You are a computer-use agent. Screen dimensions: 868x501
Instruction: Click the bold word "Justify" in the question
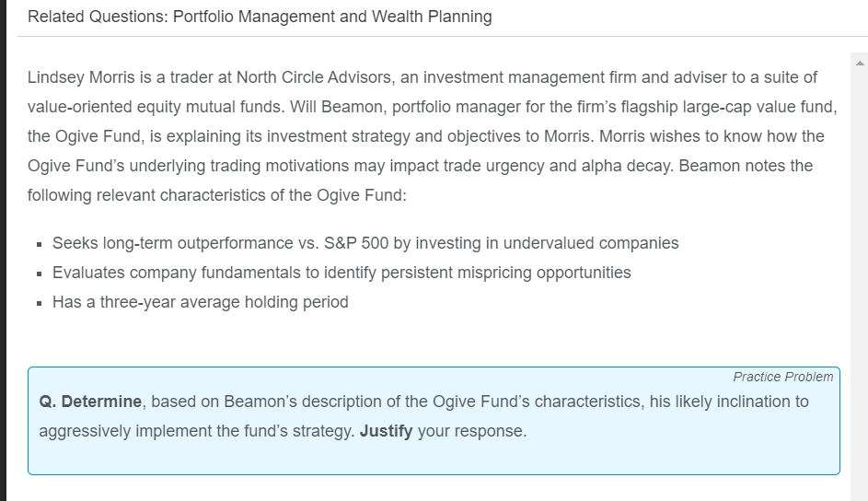pos(386,431)
